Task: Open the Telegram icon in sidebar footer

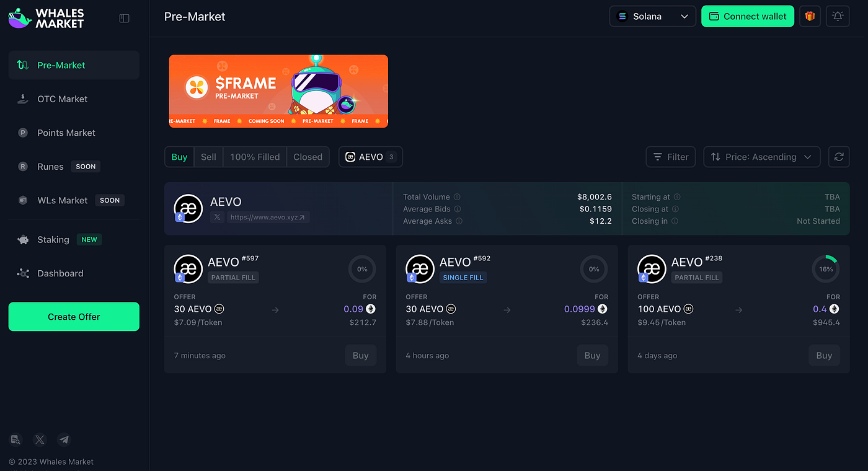Action: tap(64, 440)
